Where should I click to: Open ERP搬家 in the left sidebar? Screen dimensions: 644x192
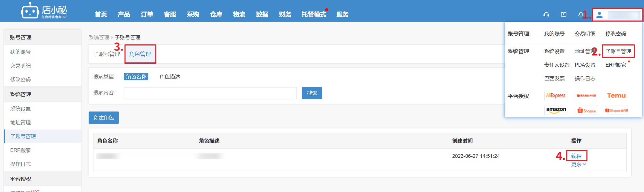coord(20,150)
